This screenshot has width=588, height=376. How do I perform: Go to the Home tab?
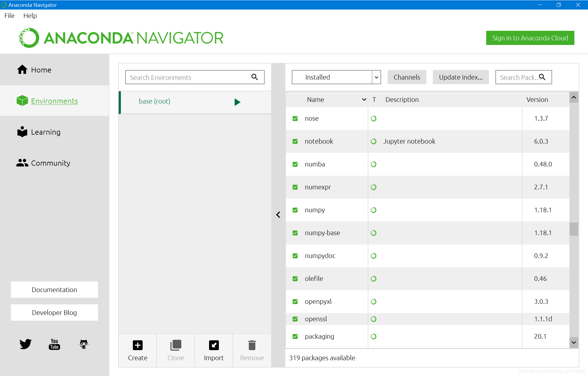(54, 70)
